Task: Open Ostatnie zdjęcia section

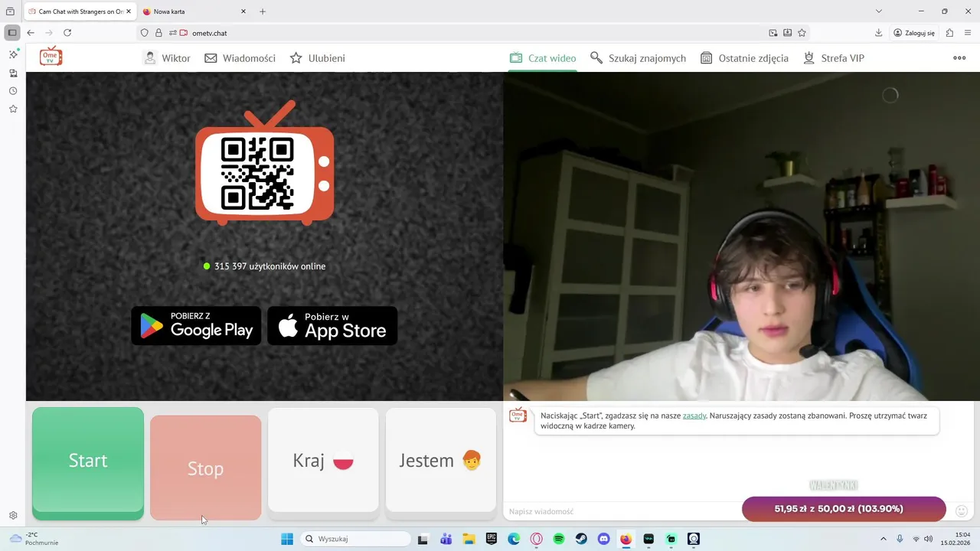Action: 744,58
